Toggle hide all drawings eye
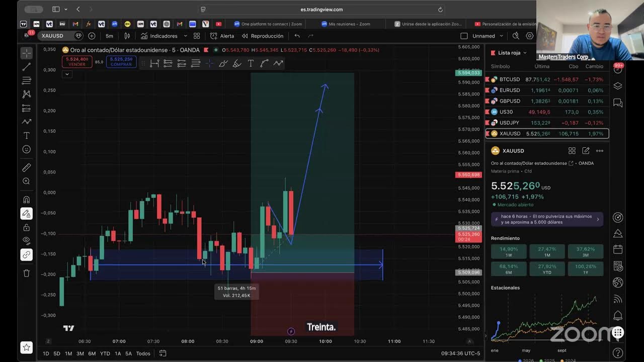The width and height of the screenshot is (644, 362). tap(27, 241)
